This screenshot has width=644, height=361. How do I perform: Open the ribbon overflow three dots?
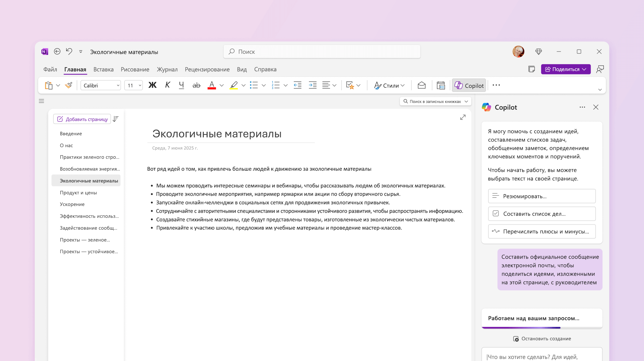click(496, 85)
